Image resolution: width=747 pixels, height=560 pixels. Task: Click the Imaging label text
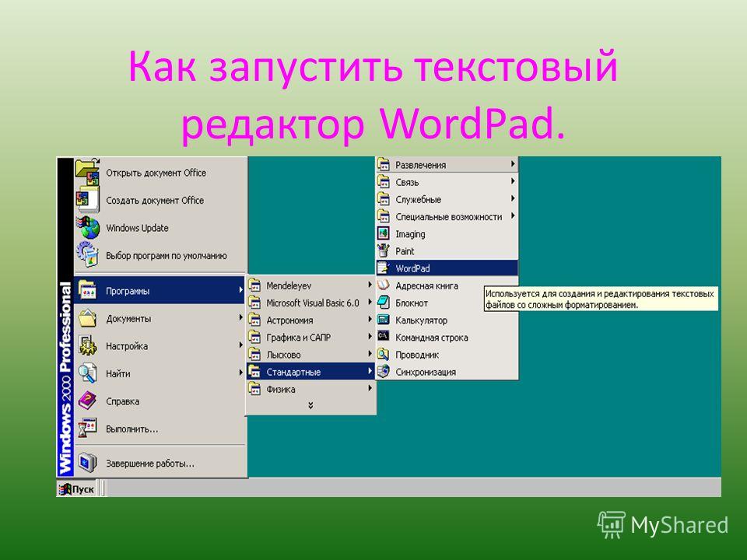tap(410, 234)
